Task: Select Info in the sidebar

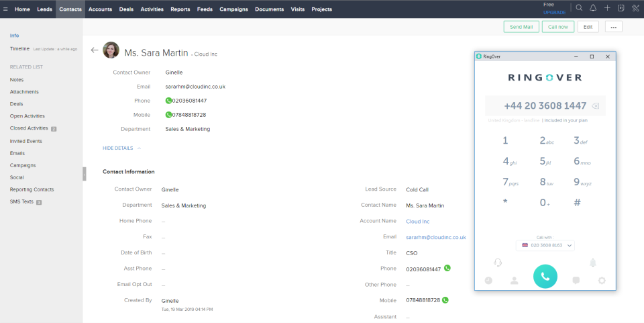Action: (14, 36)
